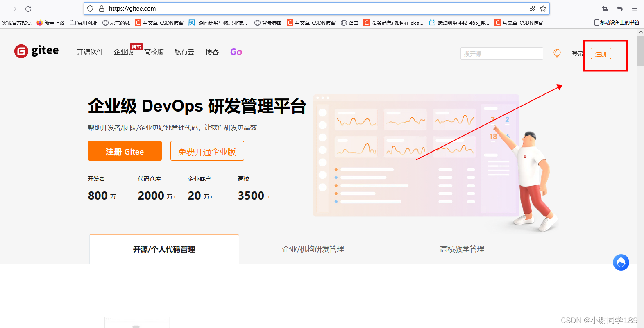Open 遐颂幽境 442-465 bilibili bookmark
644x328 pixels.
pos(459,23)
